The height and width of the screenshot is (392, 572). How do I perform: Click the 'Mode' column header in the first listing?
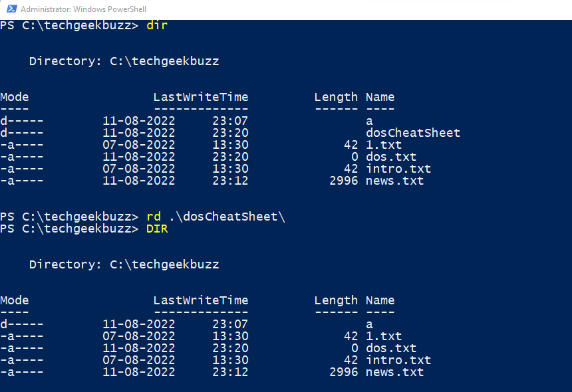click(15, 97)
